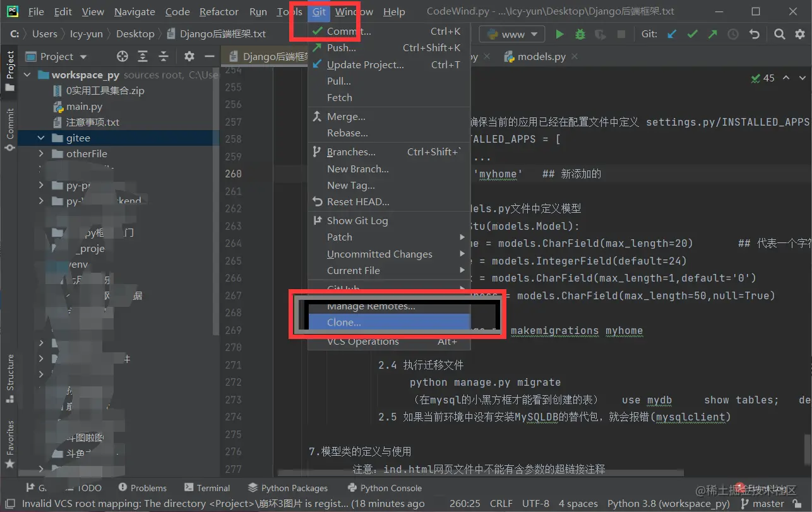Viewport: 812px width, 512px height.
Task: Click the Run with Coverage icon
Action: [x=600, y=34]
